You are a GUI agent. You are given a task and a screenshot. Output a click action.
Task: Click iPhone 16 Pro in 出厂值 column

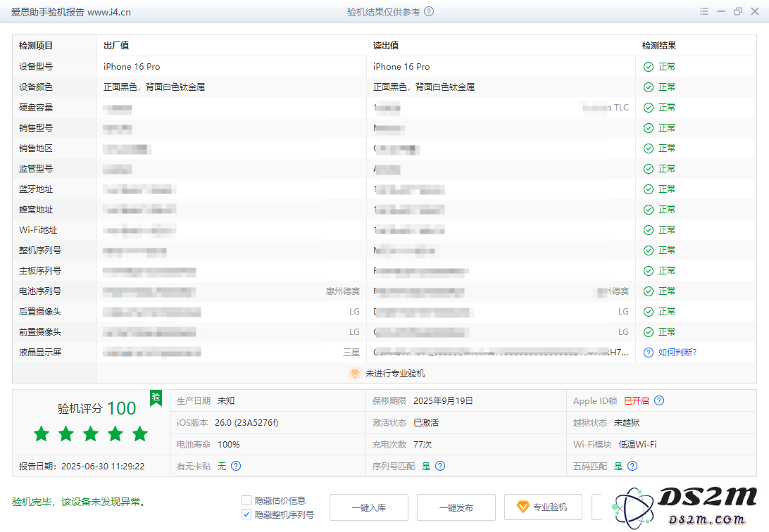click(132, 67)
